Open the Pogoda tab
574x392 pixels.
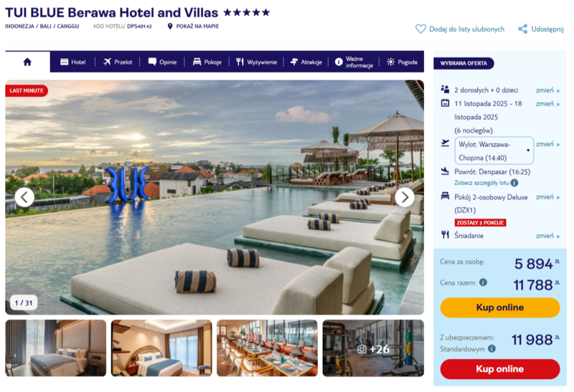[x=403, y=62]
